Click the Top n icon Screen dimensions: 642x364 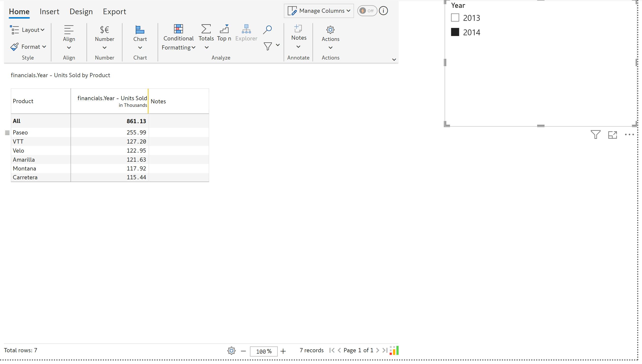coord(224,29)
